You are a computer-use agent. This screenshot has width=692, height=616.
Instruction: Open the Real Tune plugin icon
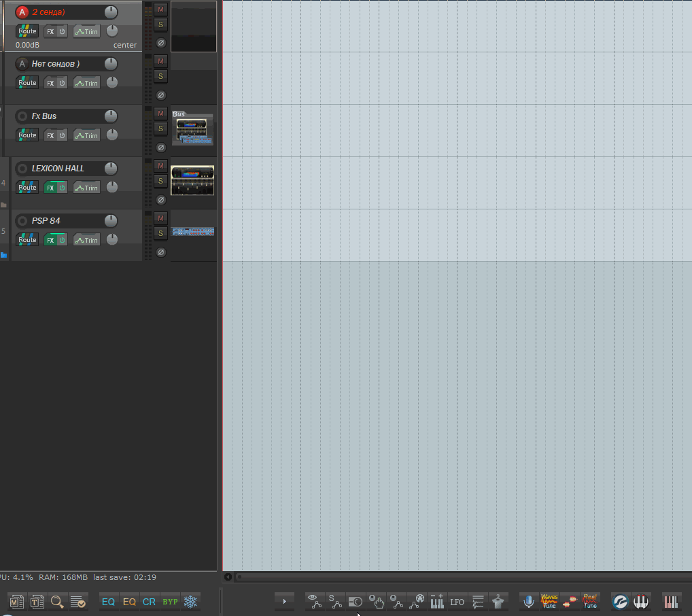coord(590,602)
